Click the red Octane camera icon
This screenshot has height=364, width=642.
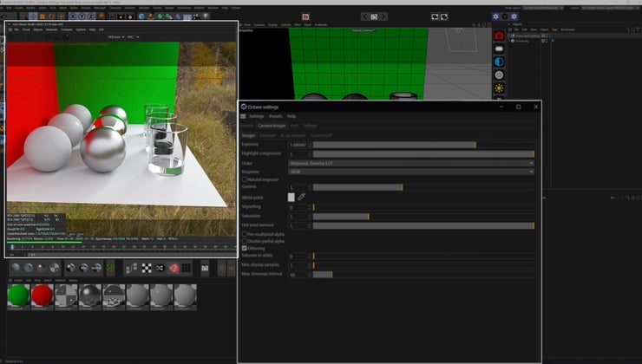pos(499,36)
